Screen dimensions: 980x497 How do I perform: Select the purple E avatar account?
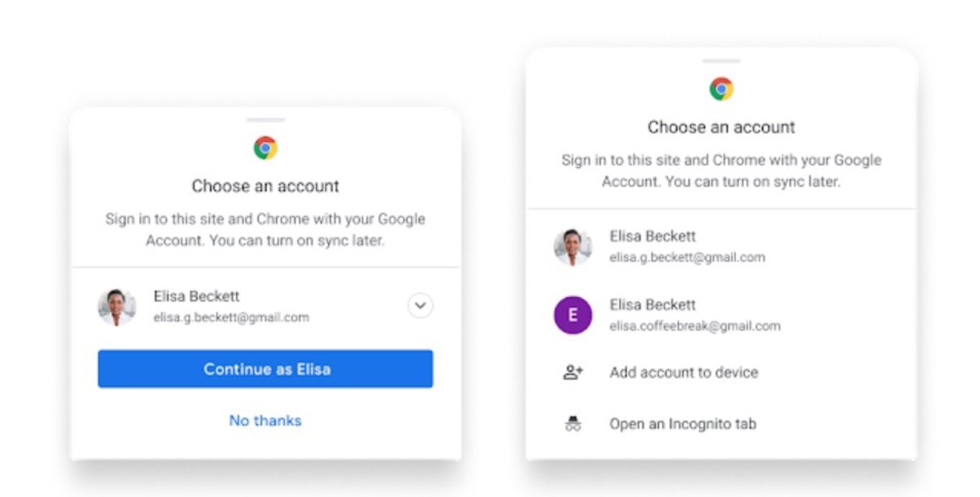572,315
